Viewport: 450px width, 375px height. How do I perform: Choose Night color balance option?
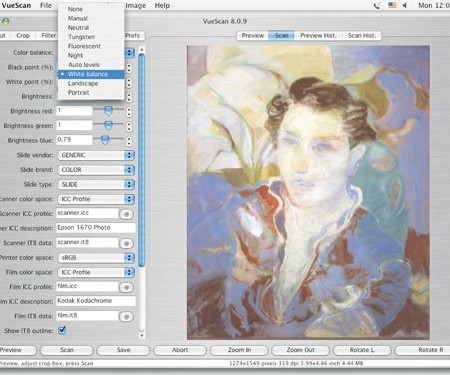click(91, 55)
